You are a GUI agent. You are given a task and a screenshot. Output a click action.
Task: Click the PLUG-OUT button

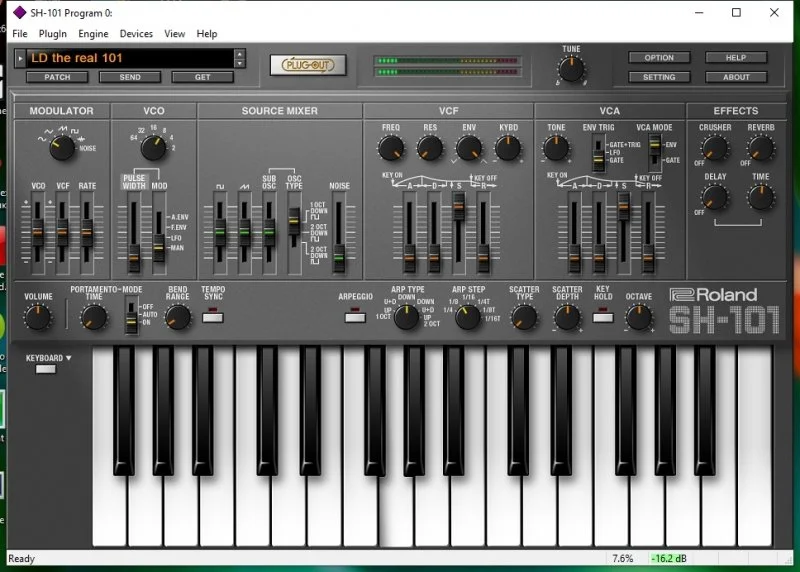(308, 65)
